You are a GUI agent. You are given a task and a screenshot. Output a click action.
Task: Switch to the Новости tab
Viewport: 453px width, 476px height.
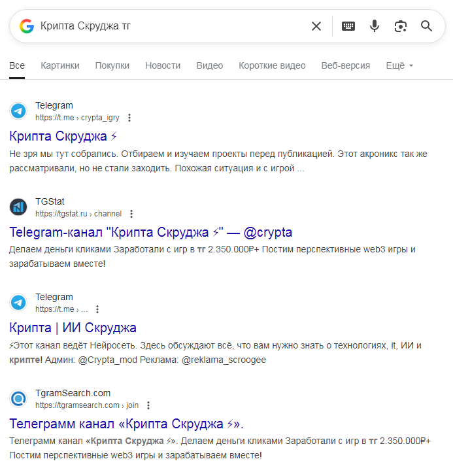pyautogui.click(x=163, y=65)
